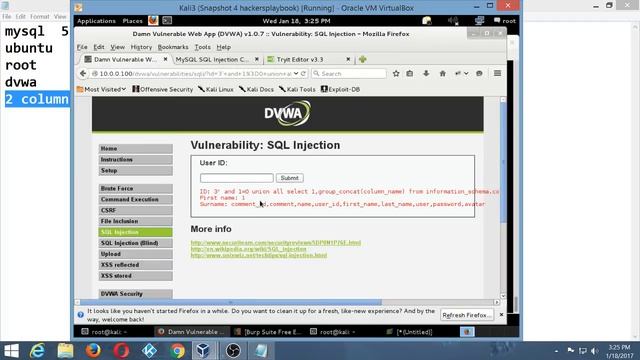The width and height of the screenshot is (640, 360).
Task: Bookmark this page with the star icon
Action: 396,73
